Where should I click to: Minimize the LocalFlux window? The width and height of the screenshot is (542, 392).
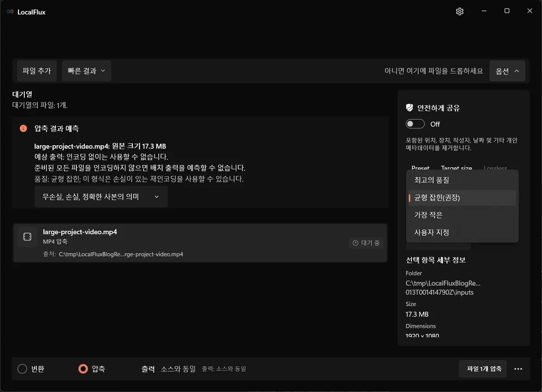pyautogui.click(x=484, y=11)
